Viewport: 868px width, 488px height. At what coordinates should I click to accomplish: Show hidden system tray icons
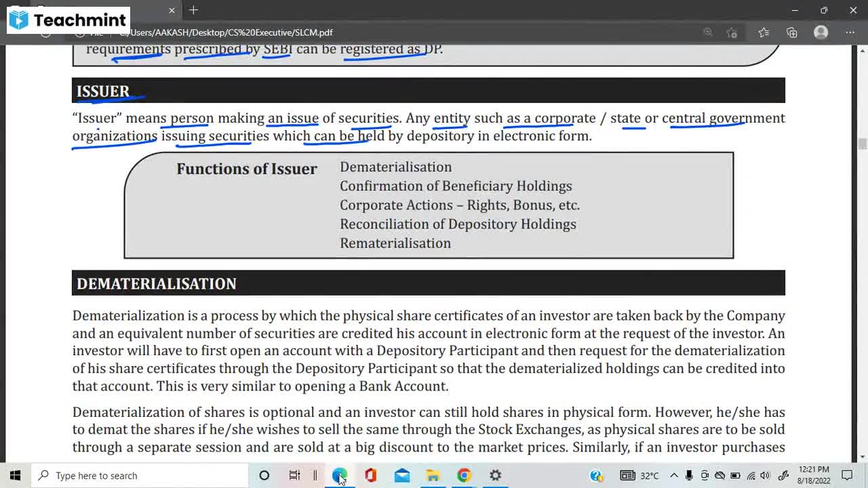point(674,475)
